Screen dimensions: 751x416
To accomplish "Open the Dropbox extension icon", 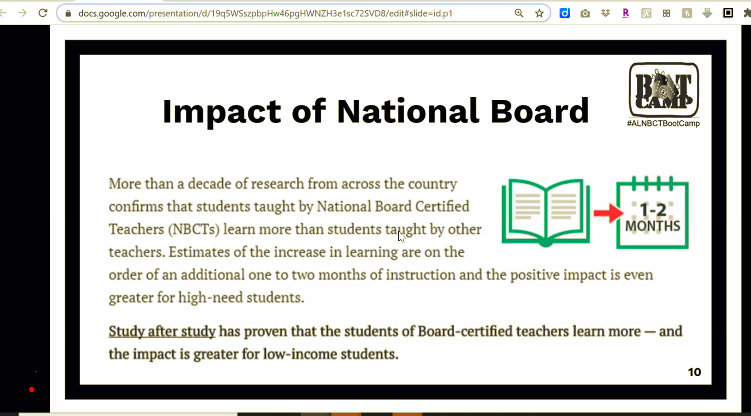I will (x=605, y=13).
